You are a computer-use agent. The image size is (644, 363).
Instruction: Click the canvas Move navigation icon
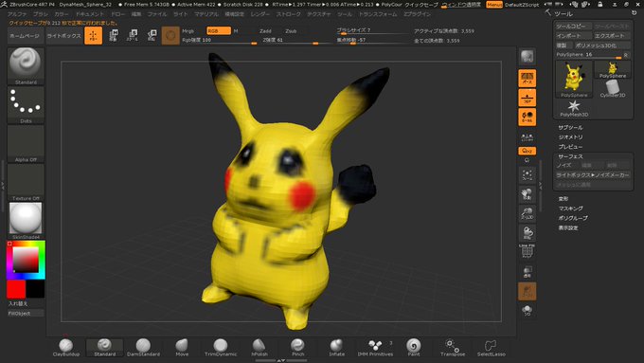point(527,194)
